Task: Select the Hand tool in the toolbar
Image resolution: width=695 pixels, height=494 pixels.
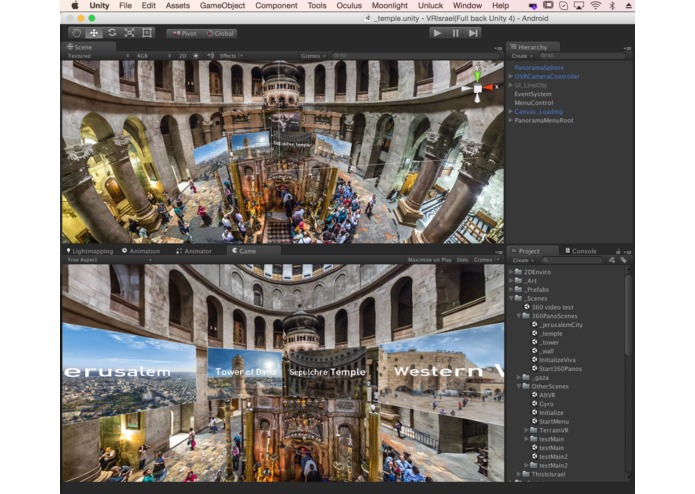Action: click(x=77, y=33)
